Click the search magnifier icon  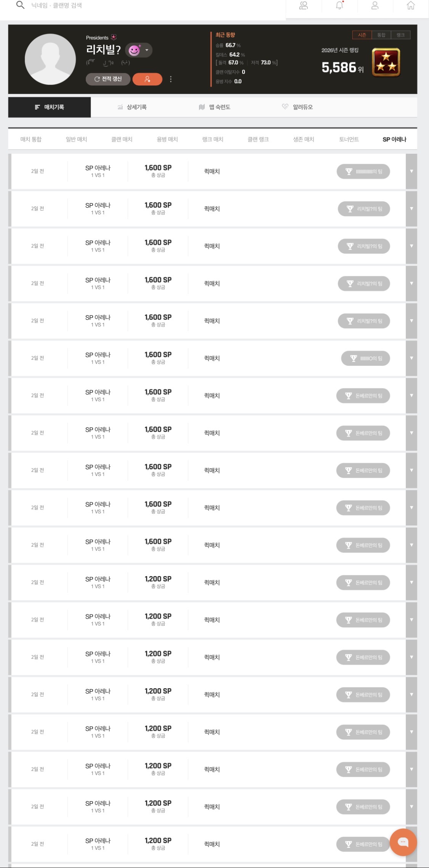coord(21,5)
